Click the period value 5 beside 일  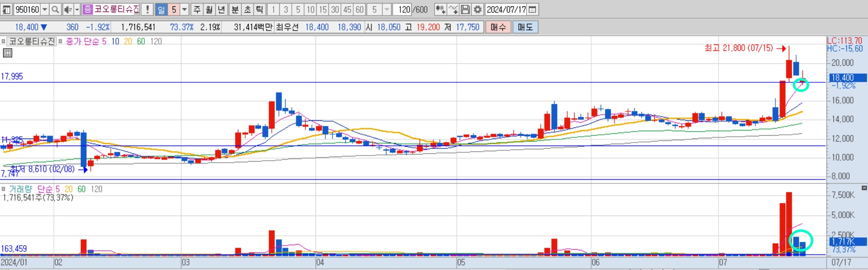tap(174, 9)
